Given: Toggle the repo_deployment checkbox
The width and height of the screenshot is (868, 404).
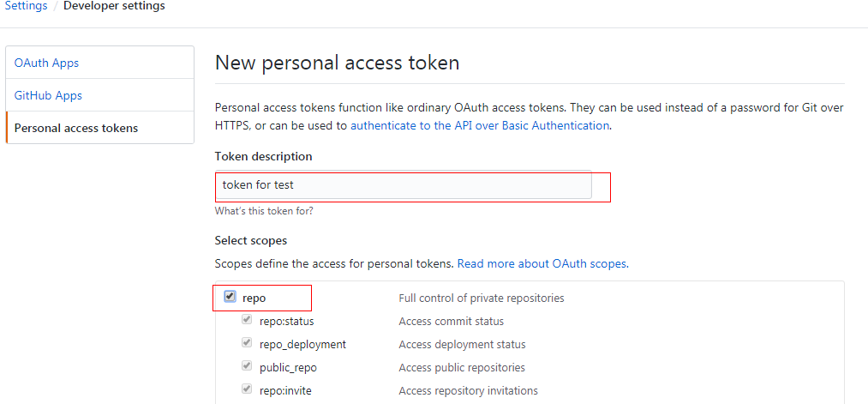Looking at the screenshot, I should point(247,343).
